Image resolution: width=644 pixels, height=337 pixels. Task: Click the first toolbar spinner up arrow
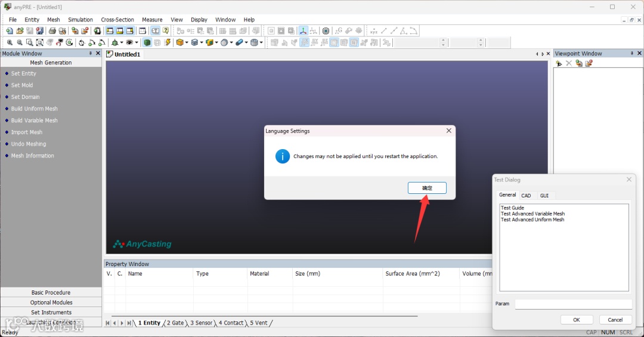(442, 40)
